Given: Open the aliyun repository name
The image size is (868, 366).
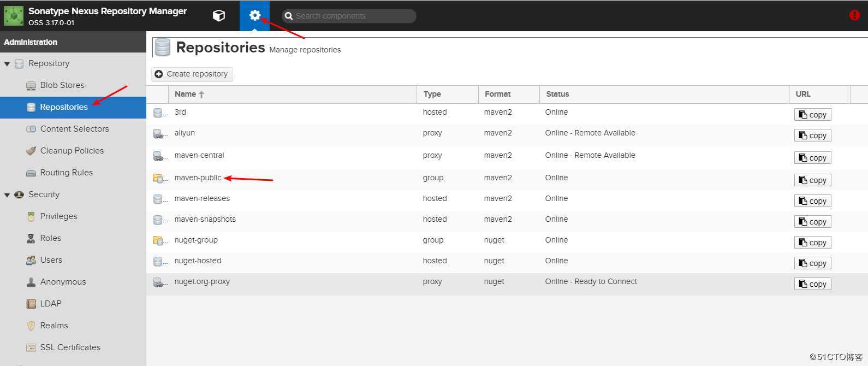Looking at the screenshot, I should (x=185, y=133).
